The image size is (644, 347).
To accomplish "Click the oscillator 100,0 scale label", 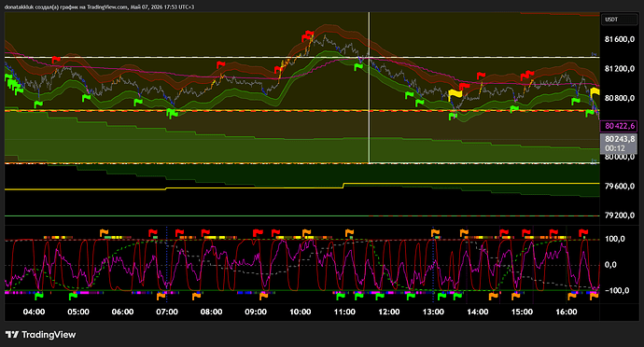I will [614, 239].
